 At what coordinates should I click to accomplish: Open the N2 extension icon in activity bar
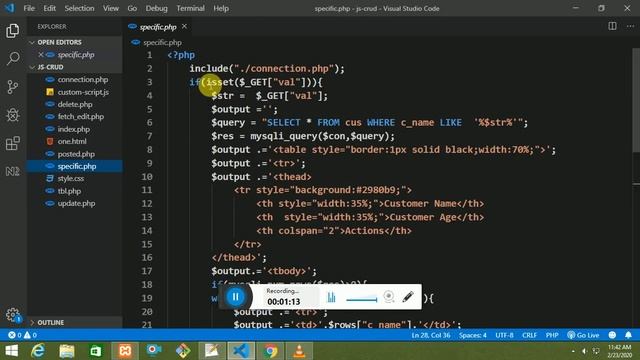13,171
